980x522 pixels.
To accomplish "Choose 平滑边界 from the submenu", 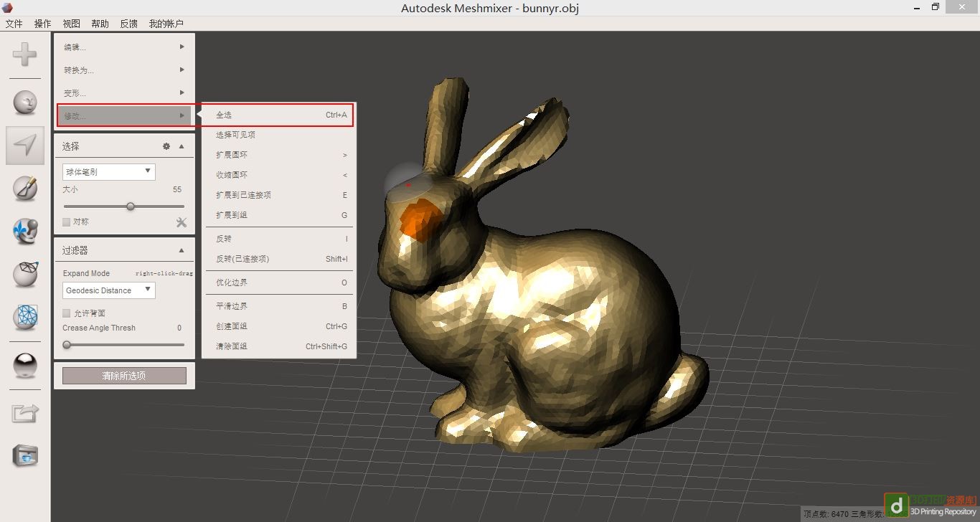I will pyautogui.click(x=281, y=306).
